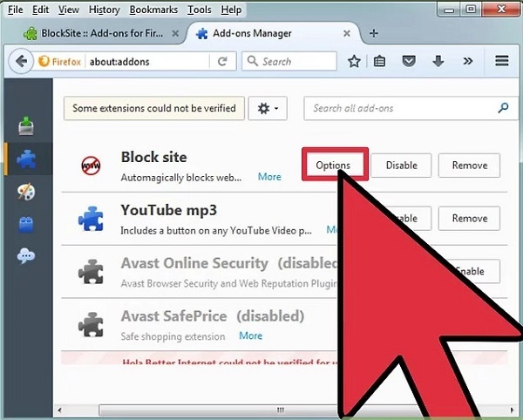Open Block site Options
Screen dimensions: 523x420
coord(333,165)
